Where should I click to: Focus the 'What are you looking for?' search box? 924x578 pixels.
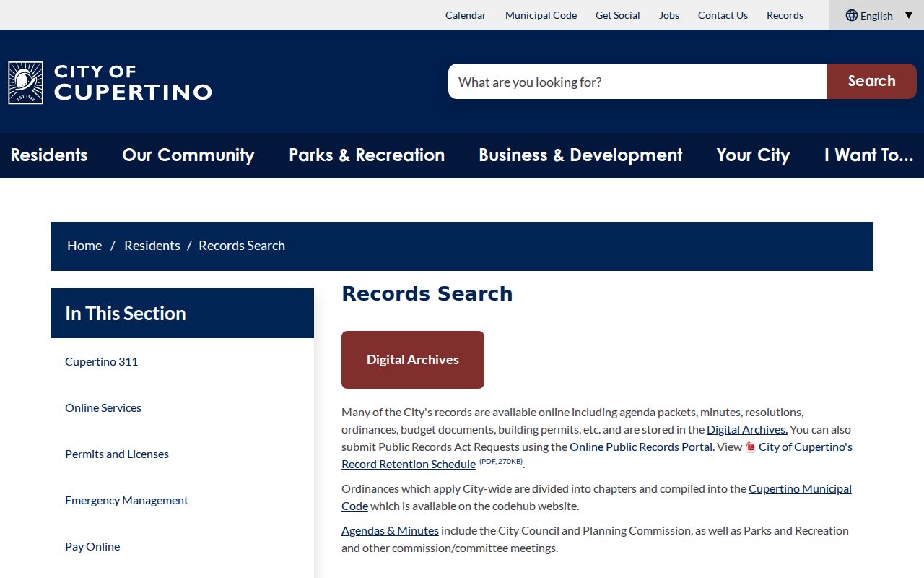637,82
